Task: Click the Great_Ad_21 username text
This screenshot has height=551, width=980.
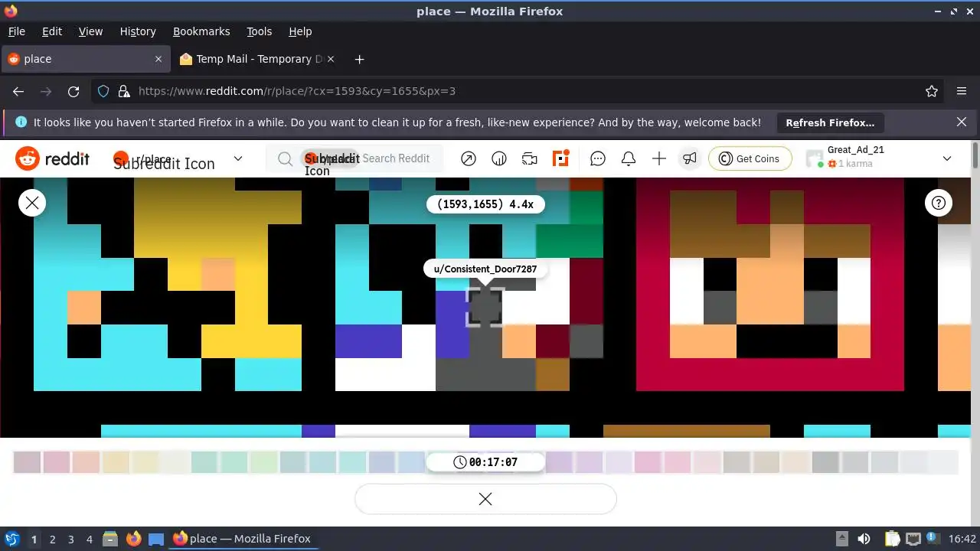Action: 856,150
